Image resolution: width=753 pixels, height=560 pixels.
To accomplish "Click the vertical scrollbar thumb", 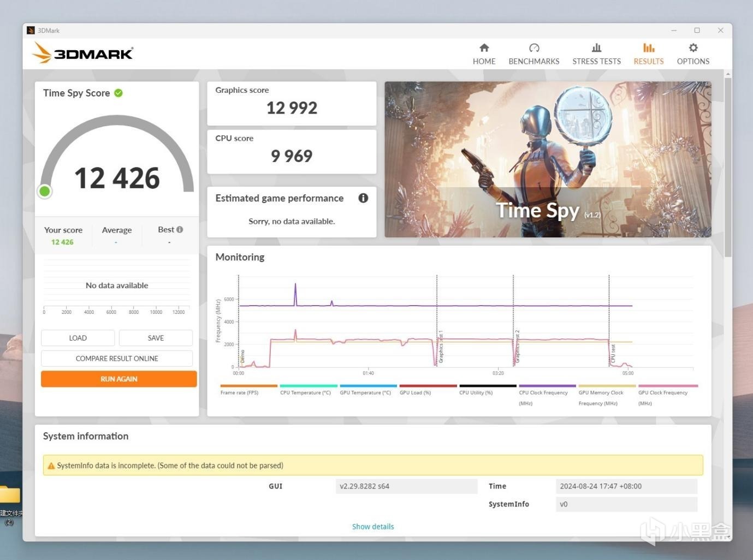I will (728, 166).
